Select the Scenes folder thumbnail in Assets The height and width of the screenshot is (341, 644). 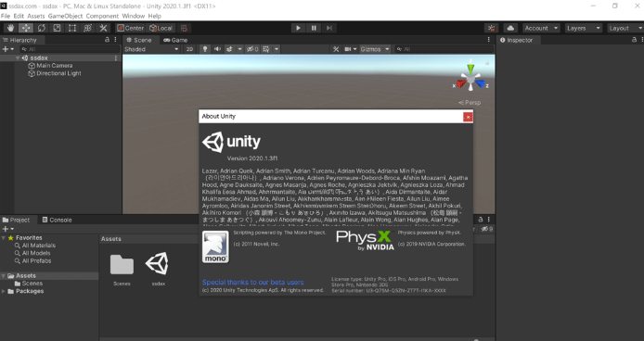tap(122, 265)
